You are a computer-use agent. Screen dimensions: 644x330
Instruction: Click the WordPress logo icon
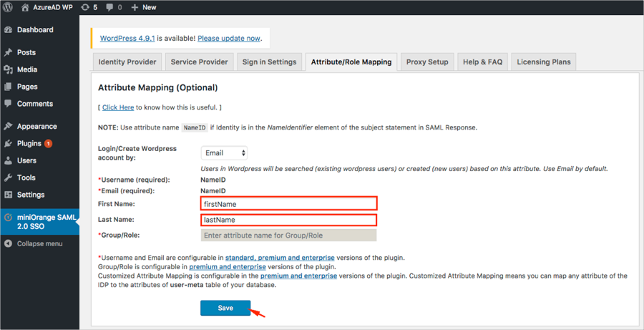coord(8,7)
